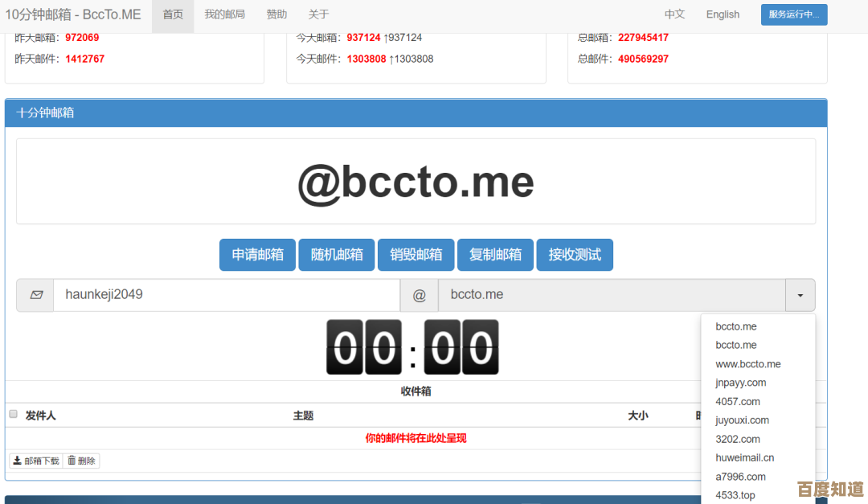Click the download icon button 邮箱下载
This screenshot has height=504, width=868.
[36, 461]
